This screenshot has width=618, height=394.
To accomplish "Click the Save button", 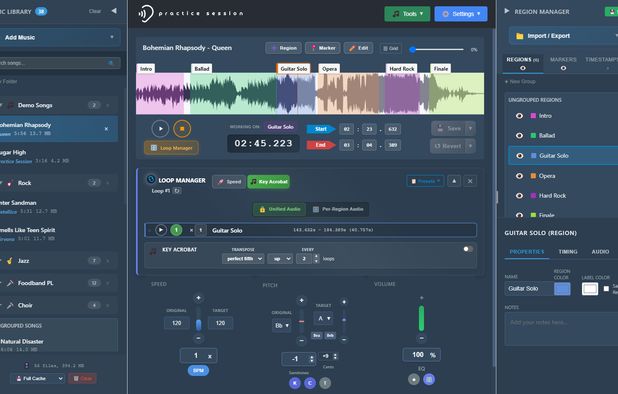I will point(449,128).
